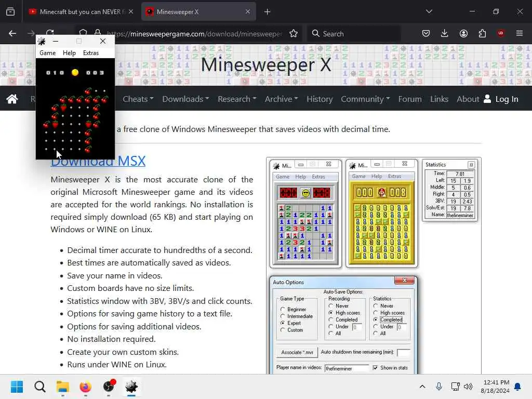Open the uBlock Origin extension icon
The image size is (532, 399).
[x=501, y=33]
